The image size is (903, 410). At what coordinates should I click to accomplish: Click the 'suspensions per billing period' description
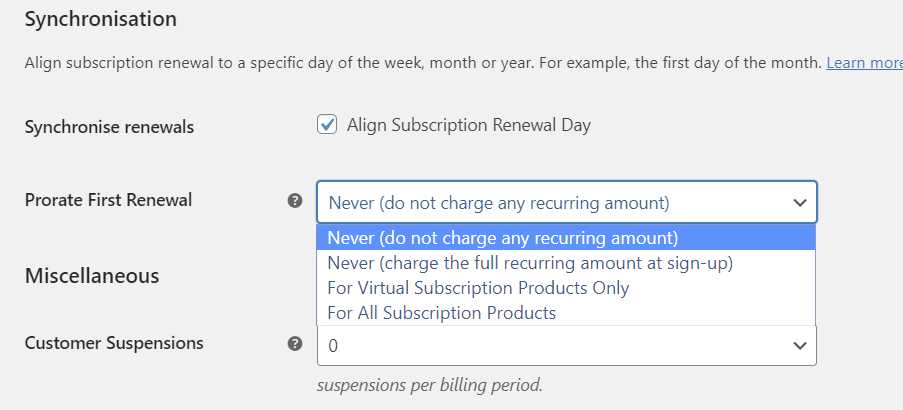[x=430, y=385]
